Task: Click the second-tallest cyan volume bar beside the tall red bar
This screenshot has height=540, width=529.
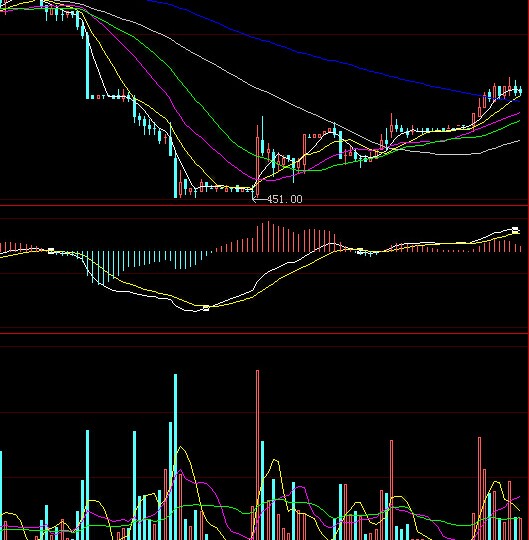Action: click(262, 490)
